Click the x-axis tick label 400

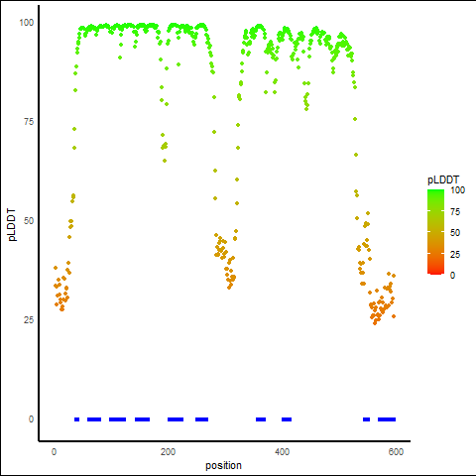[282, 452]
